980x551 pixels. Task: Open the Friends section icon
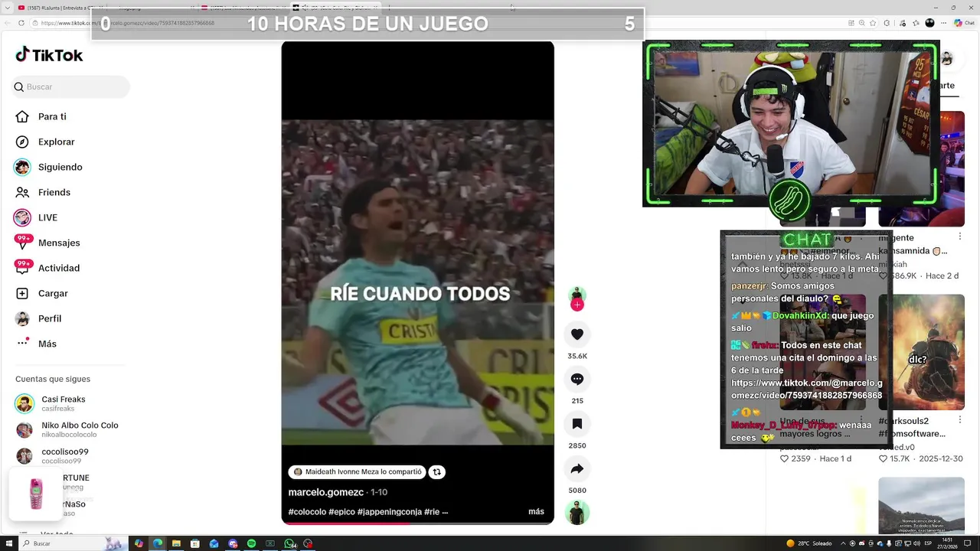click(x=22, y=192)
